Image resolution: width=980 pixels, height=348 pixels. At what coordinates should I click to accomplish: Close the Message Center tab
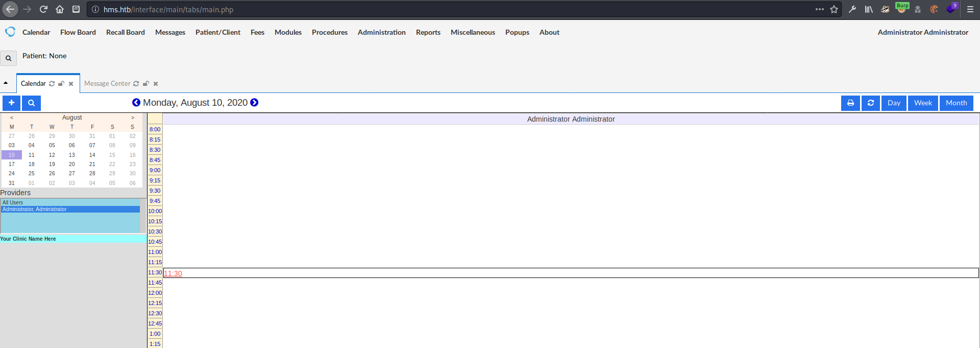click(156, 84)
